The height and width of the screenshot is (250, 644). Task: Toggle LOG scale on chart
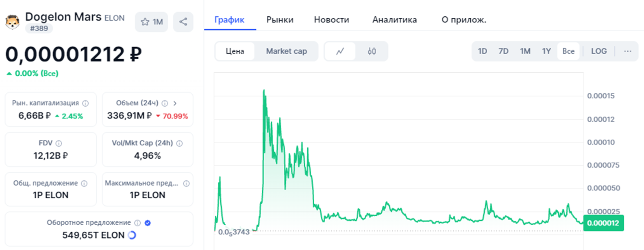coord(599,51)
